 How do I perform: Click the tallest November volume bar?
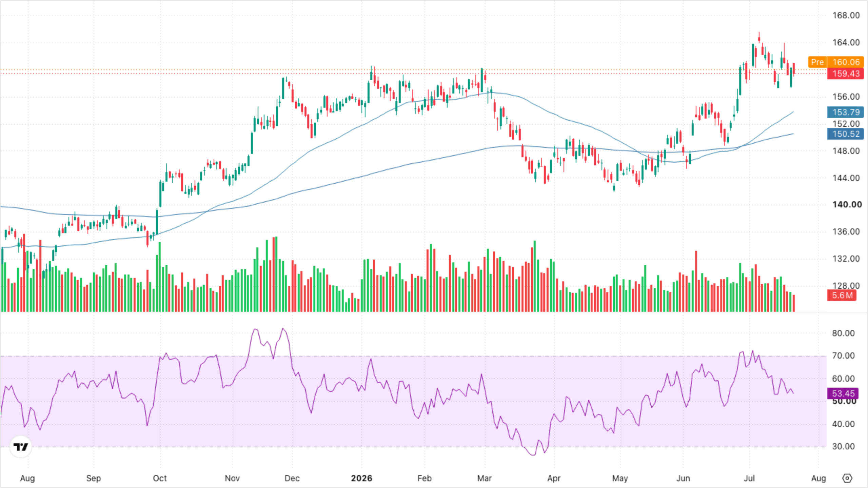point(276,274)
